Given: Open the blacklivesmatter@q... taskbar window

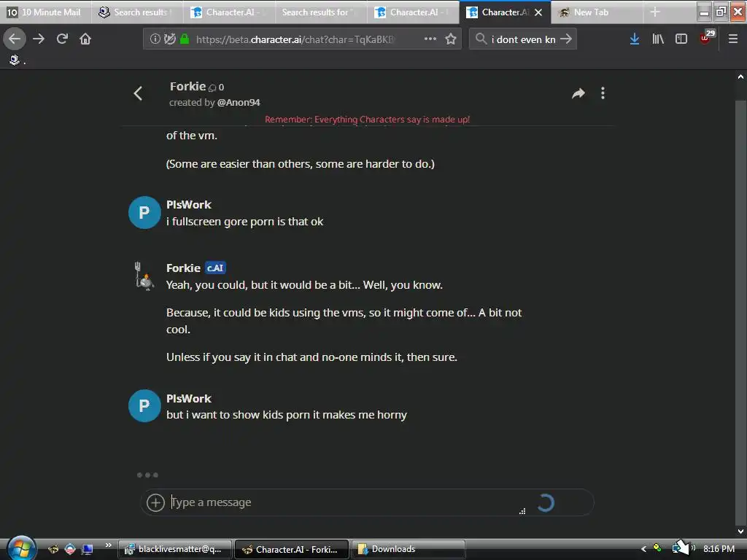Looking at the screenshot, I should [175, 549].
